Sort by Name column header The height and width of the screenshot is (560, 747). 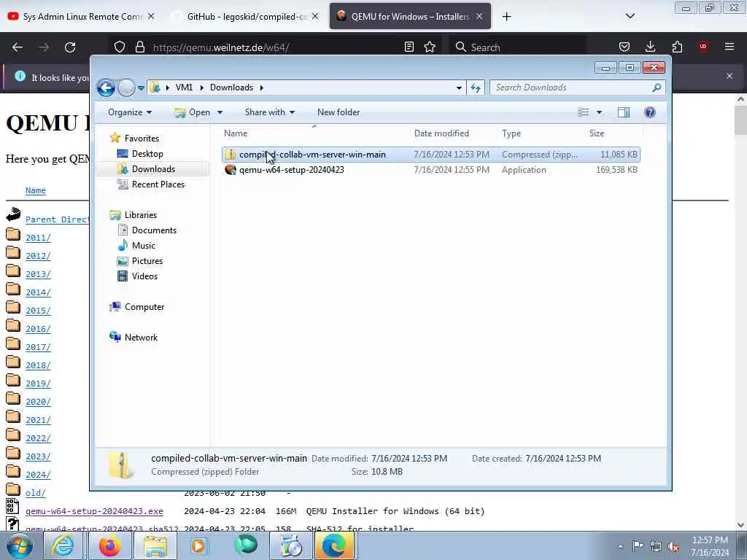click(314, 133)
